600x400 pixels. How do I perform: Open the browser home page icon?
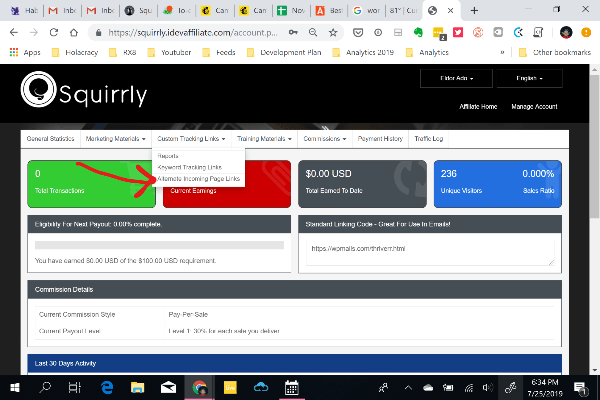pos(74,33)
